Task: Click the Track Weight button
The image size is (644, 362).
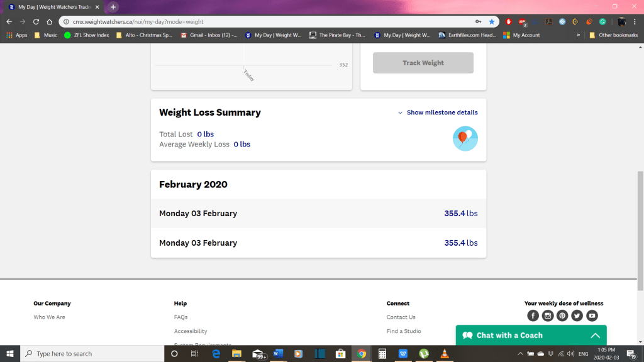Action: pyautogui.click(x=423, y=63)
